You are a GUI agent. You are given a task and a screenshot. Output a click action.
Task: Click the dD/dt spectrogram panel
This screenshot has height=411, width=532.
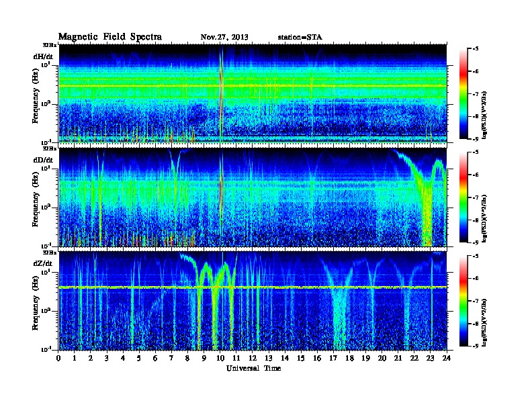tap(253, 197)
